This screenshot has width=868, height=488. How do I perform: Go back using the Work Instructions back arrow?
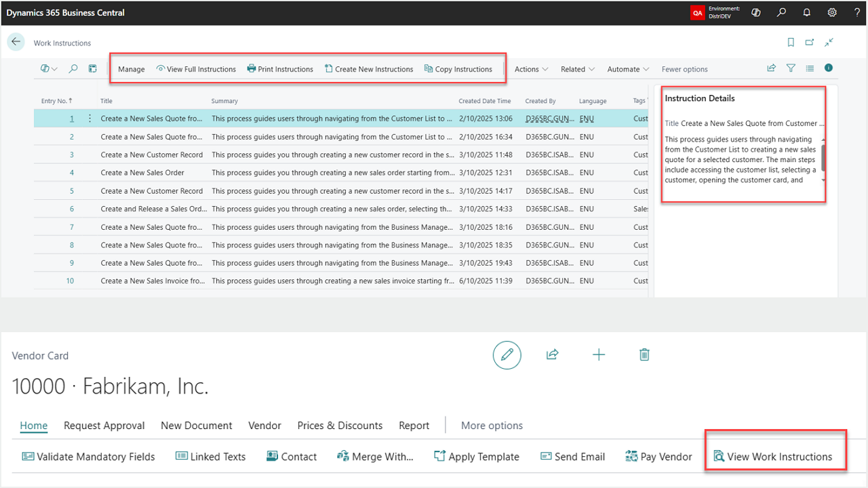click(16, 41)
